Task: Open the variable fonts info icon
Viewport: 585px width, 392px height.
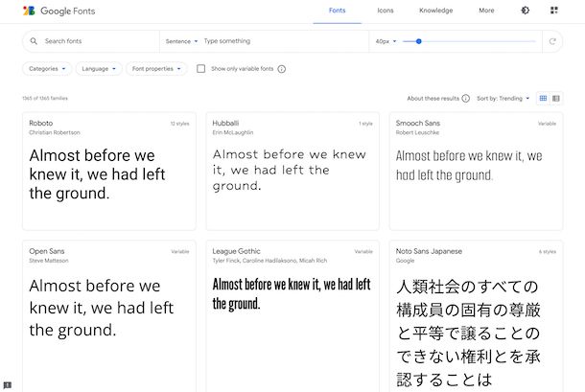Action: coord(282,69)
